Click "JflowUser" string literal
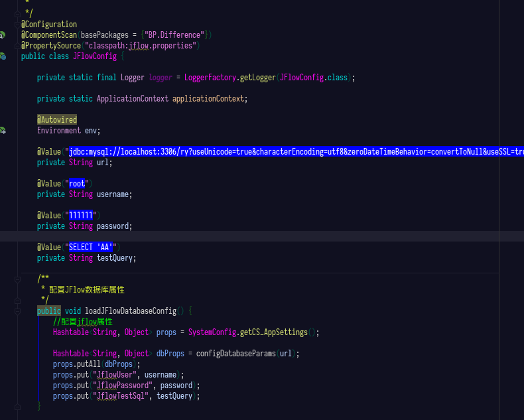This screenshot has height=420, width=524. click(x=114, y=375)
